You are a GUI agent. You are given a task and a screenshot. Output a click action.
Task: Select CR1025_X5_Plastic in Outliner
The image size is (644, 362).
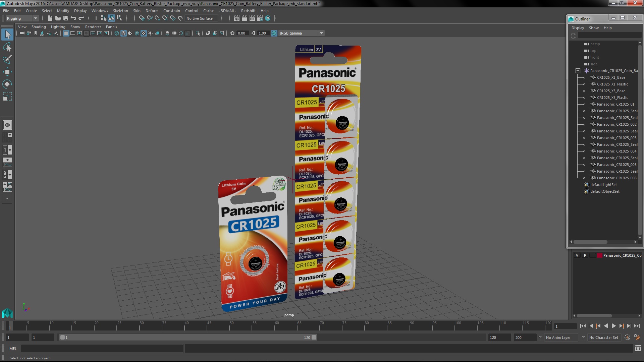click(612, 98)
